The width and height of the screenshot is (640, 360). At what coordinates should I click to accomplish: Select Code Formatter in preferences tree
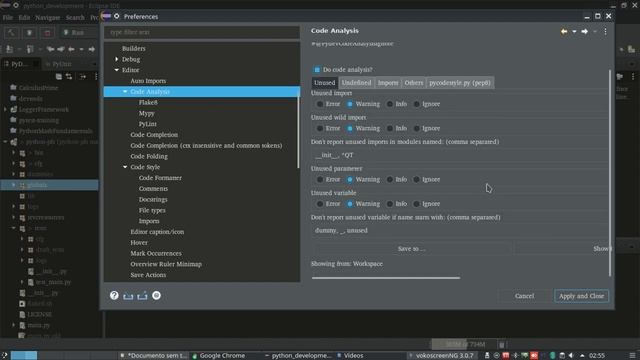(160, 178)
